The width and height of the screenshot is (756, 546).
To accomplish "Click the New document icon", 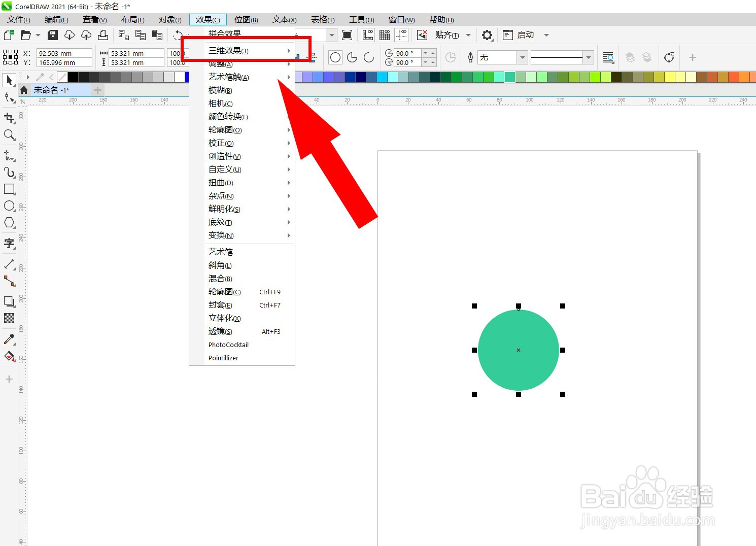I will [x=9, y=35].
